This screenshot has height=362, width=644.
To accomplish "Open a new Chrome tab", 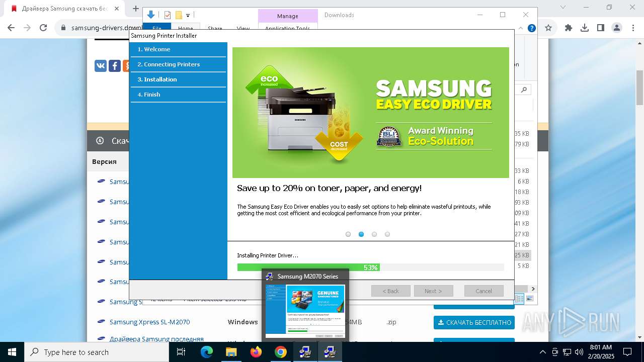I will click(135, 9).
